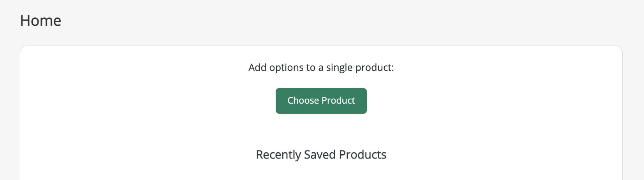This screenshot has width=644, height=180.
Task: Click blank space between Choose Product and Recently Saved Products
Action: point(321,131)
